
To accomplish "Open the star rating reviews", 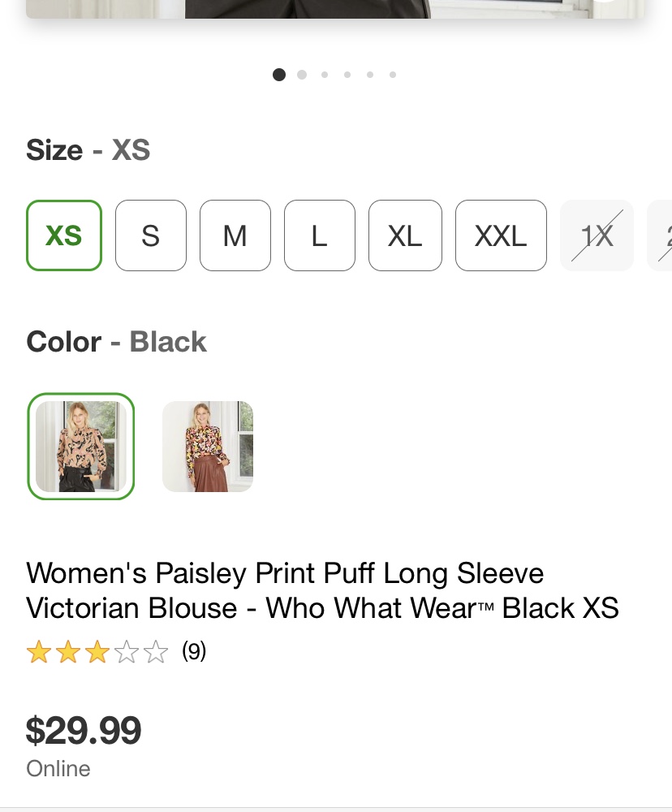I will pyautogui.click(x=97, y=652).
